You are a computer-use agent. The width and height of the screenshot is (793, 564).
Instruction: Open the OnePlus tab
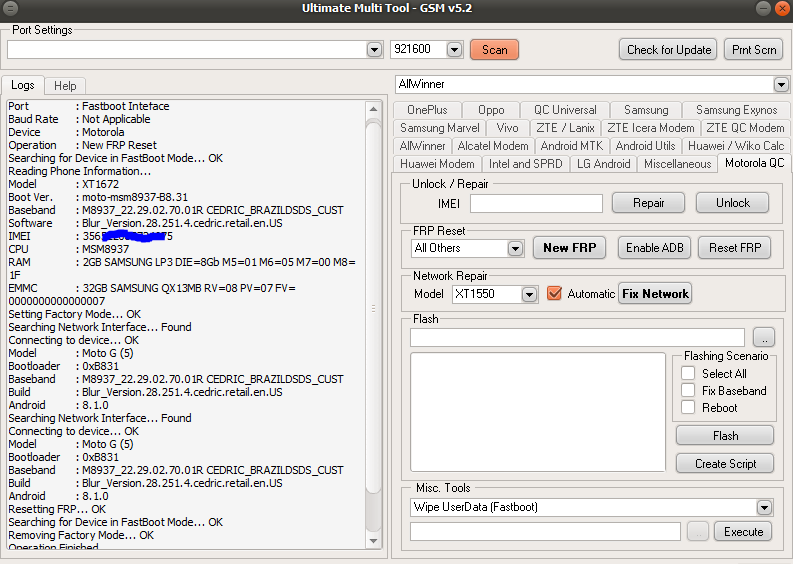click(427, 110)
